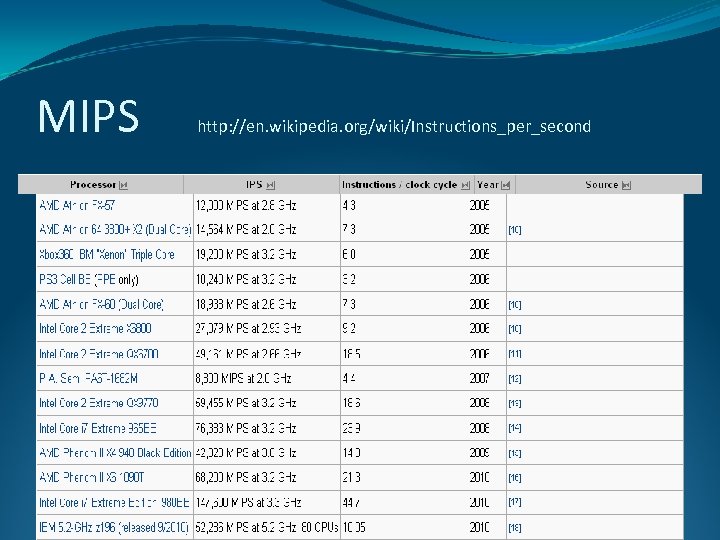Open citation [10] in Athlon 64 3800+ row
Image resolution: width=720 pixels, height=540 pixels.
515,230
